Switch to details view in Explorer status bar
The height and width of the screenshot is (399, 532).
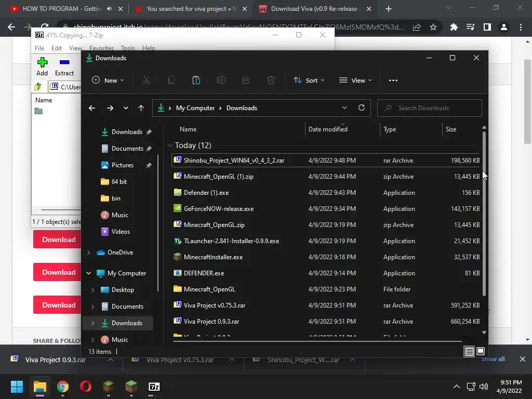[x=469, y=352]
